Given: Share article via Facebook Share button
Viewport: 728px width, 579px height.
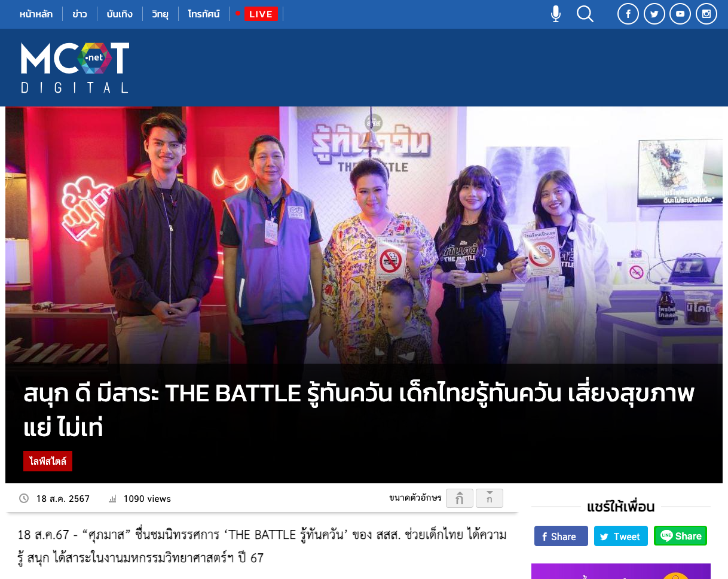Looking at the screenshot, I should 561,536.
